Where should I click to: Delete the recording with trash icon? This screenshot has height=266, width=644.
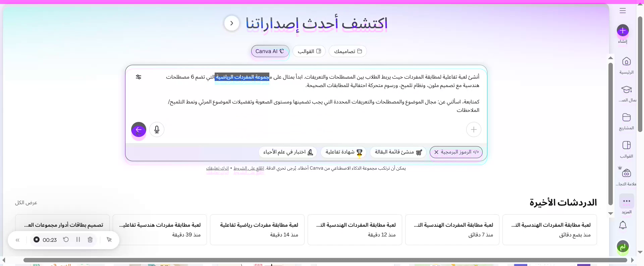tap(90, 239)
